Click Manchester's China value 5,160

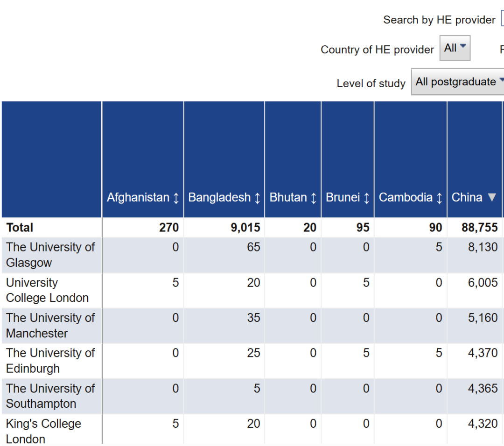tap(483, 318)
